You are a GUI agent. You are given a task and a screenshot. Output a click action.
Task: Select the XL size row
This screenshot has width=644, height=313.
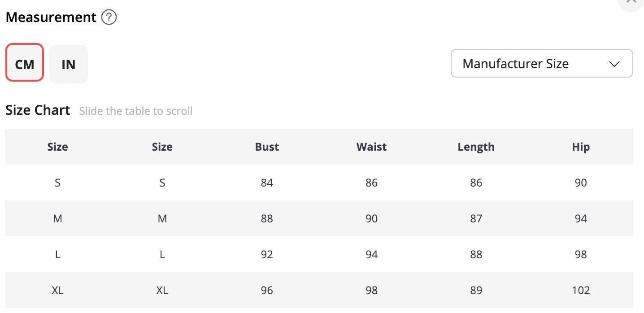click(x=57, y=290)
